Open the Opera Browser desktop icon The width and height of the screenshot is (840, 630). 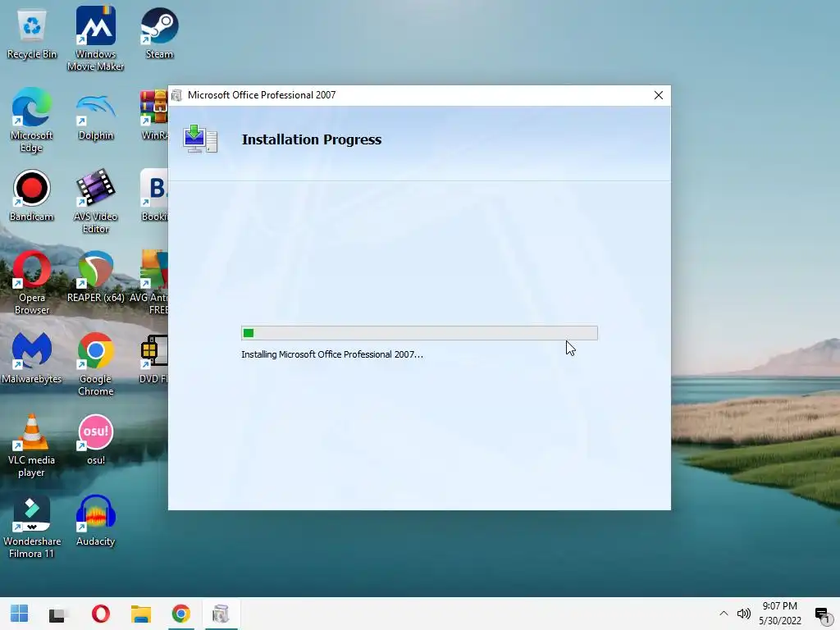coord(32,283)
